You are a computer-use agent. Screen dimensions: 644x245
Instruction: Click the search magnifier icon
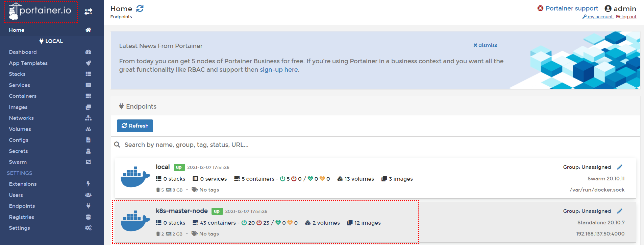[117, 144]
